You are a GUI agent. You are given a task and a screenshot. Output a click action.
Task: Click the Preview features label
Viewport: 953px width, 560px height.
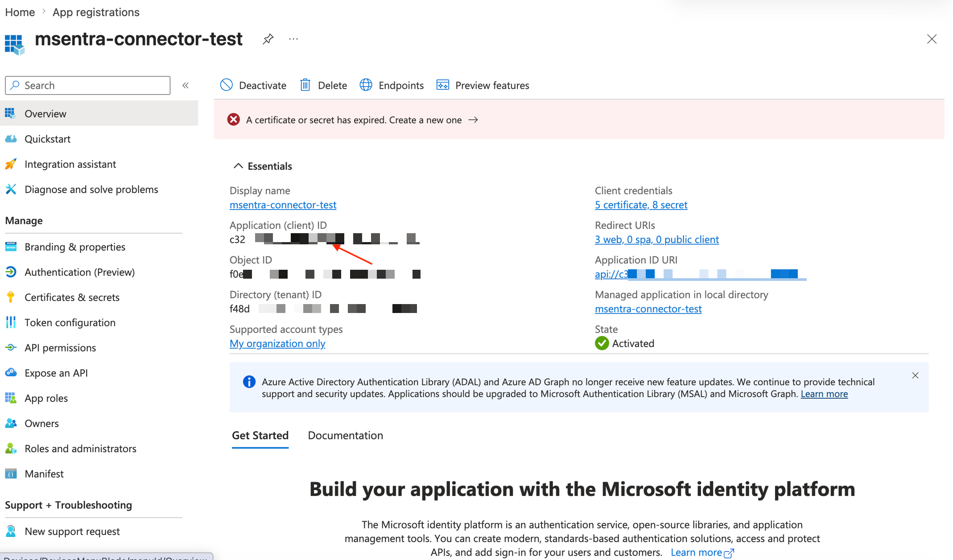(x=492, y=85)
